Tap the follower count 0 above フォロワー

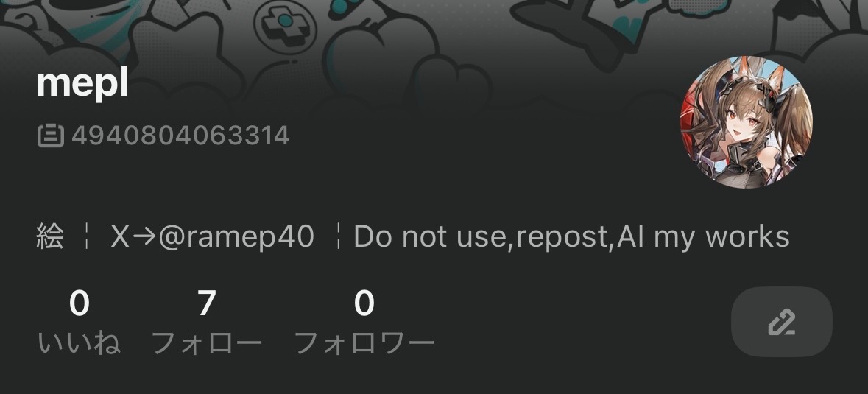tap(364, 303)
